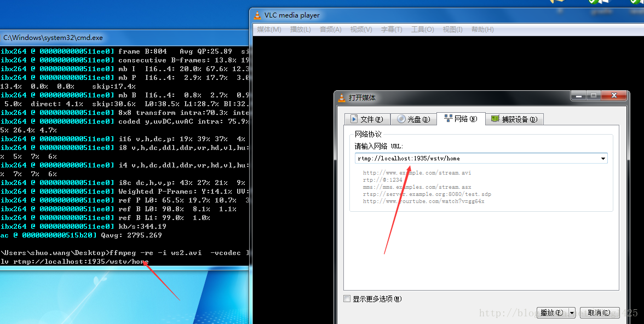Click the rtmp://localhost:1935/wstv/home text in cmd

pyautogui.click(x=81, y=262)
